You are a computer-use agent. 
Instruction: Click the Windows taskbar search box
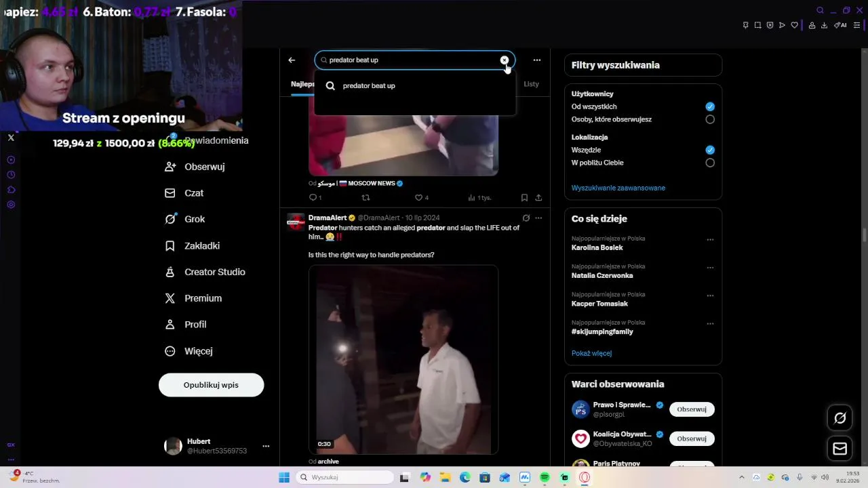click(345, 478)
